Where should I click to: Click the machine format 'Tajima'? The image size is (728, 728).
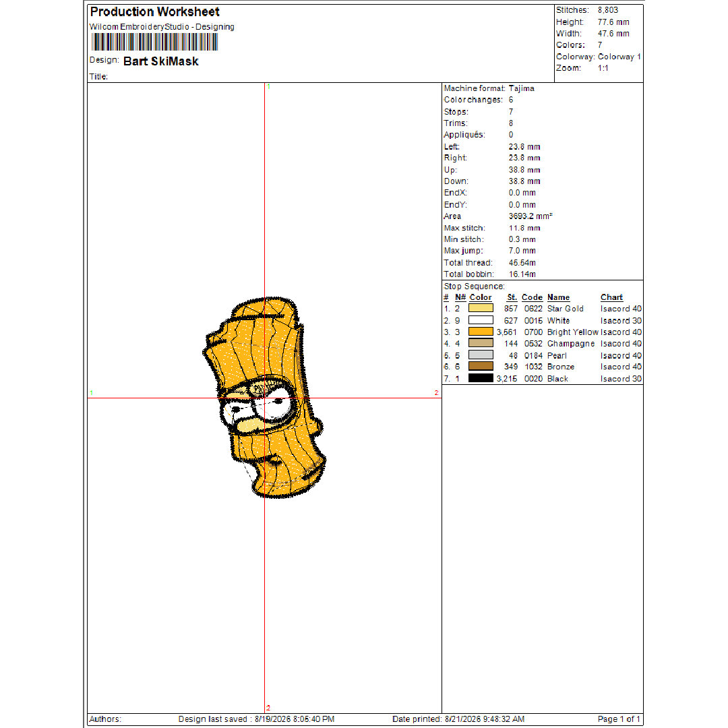[521, 88]
